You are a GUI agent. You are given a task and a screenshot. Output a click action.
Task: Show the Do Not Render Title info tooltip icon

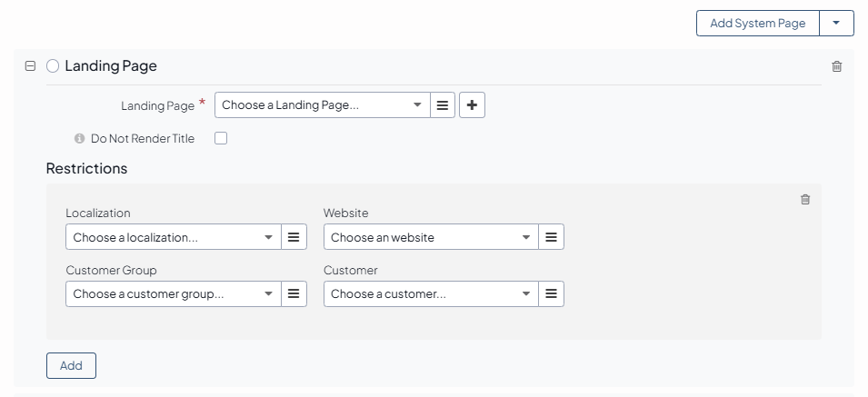[79, 139]
